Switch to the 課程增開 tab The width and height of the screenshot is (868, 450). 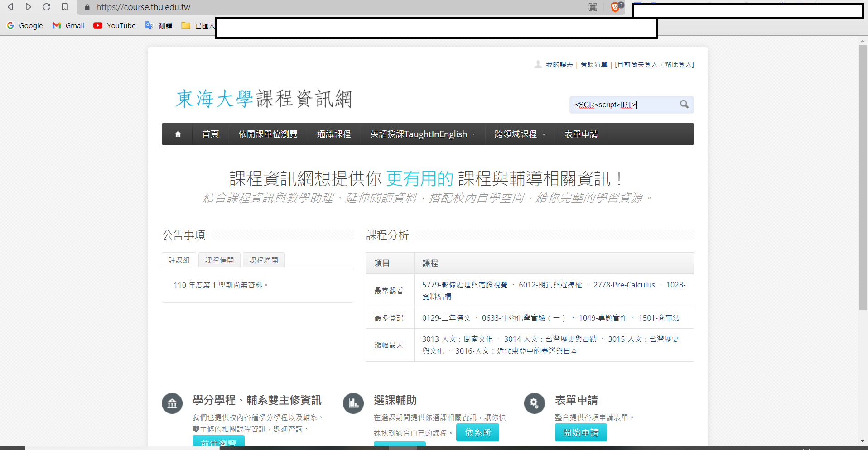264,260
